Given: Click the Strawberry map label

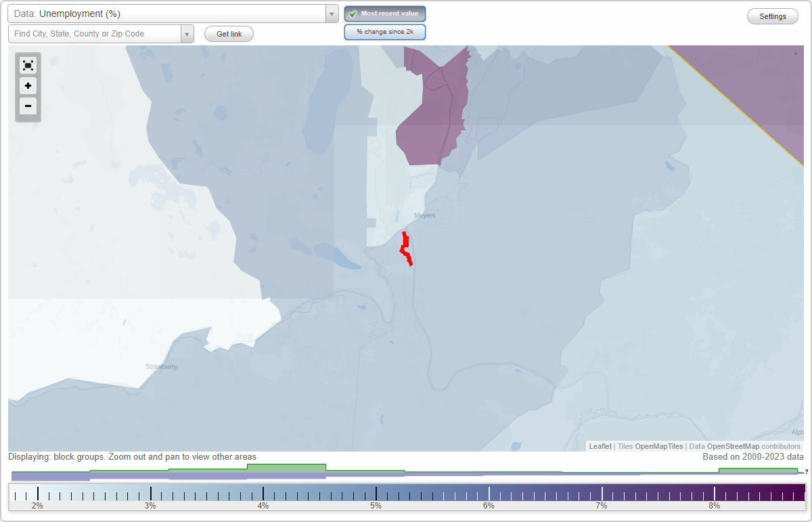Looking at the screenshot, I should [x=162, y=367].
